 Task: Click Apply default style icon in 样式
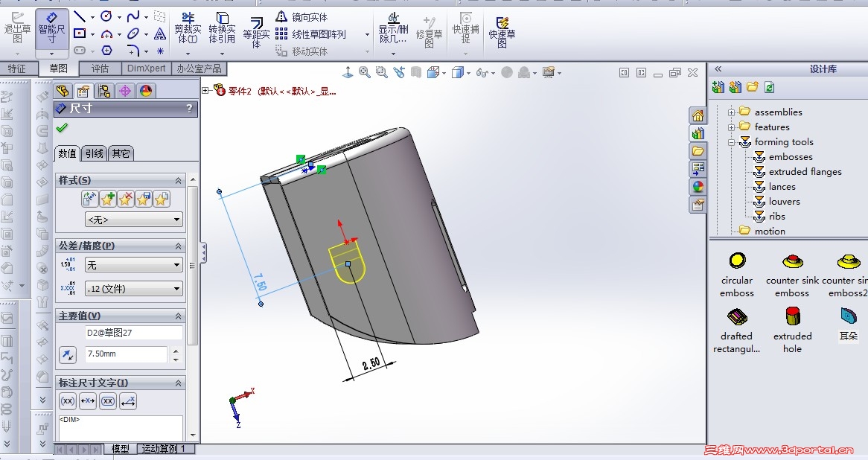[89, 199]
